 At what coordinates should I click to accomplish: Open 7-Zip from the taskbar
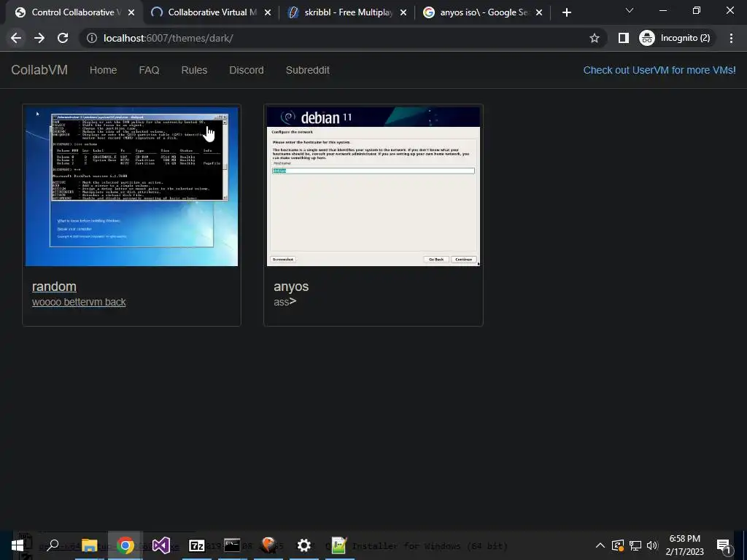[x=197, y=545]
